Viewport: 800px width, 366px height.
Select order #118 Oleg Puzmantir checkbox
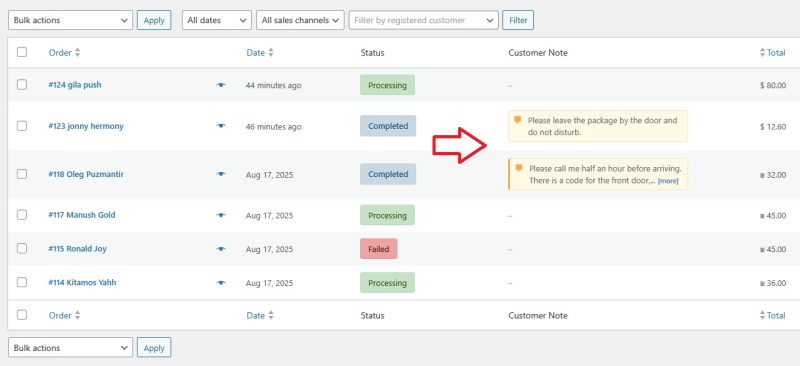point(21,174)
